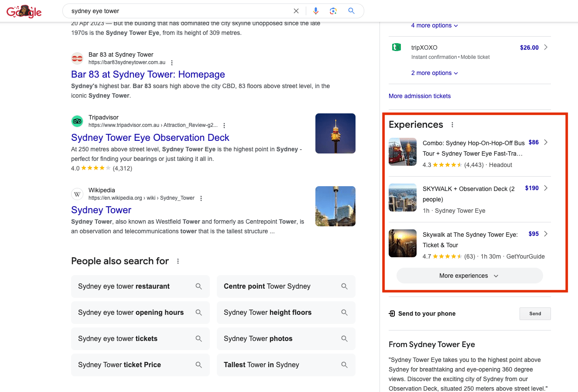The height and width of the screenshot is (392, 578).
Task: Click SKYWALK + Observation Deck thumbnail
Action: pyautogui.click(x=403, y=198)
